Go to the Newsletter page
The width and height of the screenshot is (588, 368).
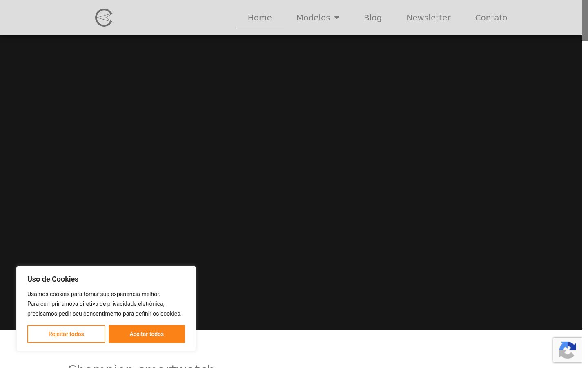(x=428, y=18)
